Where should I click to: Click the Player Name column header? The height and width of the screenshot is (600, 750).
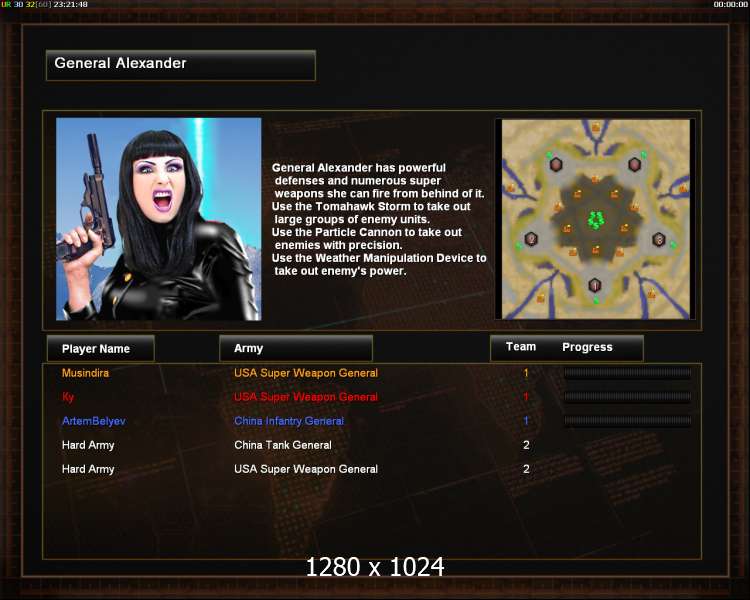(100, 348)
